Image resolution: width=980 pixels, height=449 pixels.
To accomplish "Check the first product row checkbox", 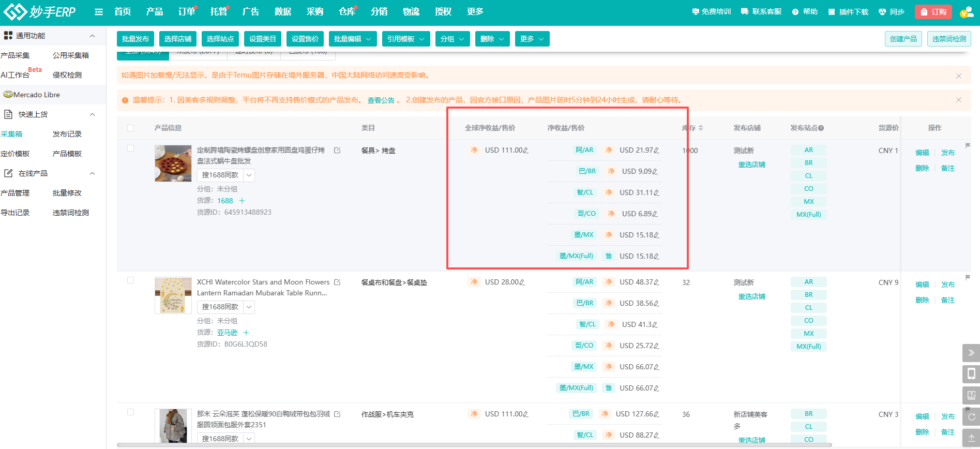I will (130, 148).
